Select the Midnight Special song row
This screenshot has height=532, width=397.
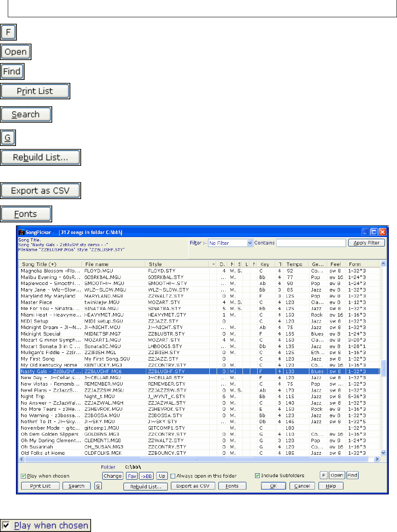[x=199, y=334]
